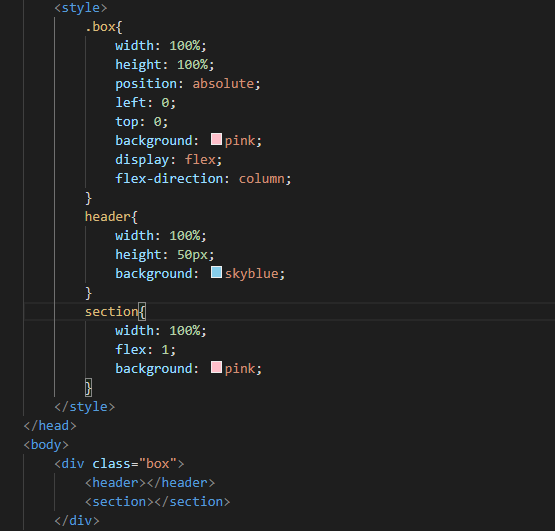This screenshot has height=531, width=555.
Task: Click the div class="box" line
Action: [119, 464]
